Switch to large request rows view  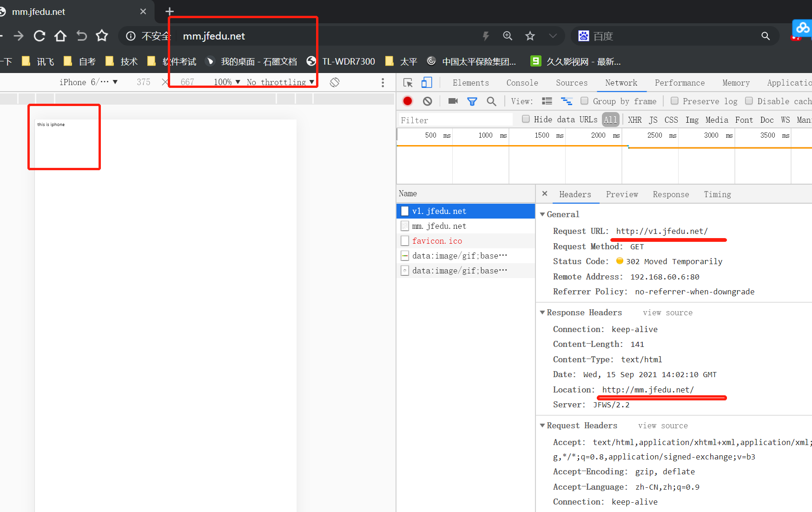547,101
